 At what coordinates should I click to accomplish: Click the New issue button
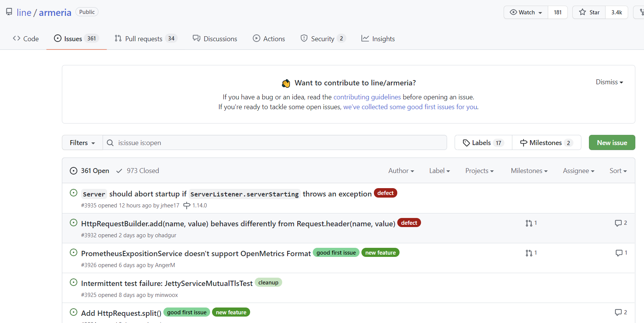click(612, 142)
